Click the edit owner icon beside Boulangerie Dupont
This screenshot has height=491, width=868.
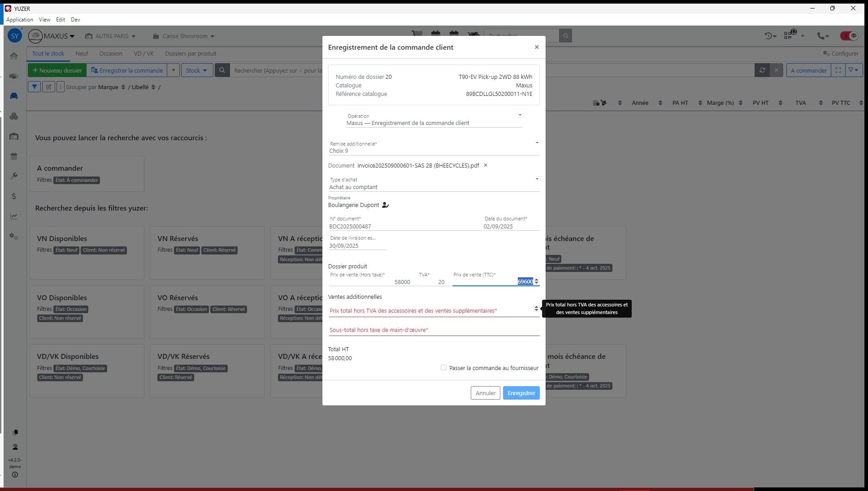385,205
